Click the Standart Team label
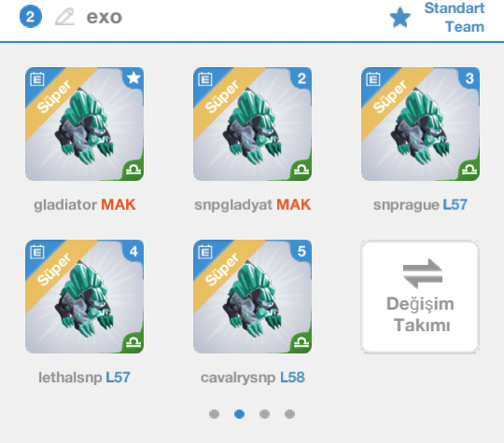Screen dimensions: 504x443 [x=455, y=18]
